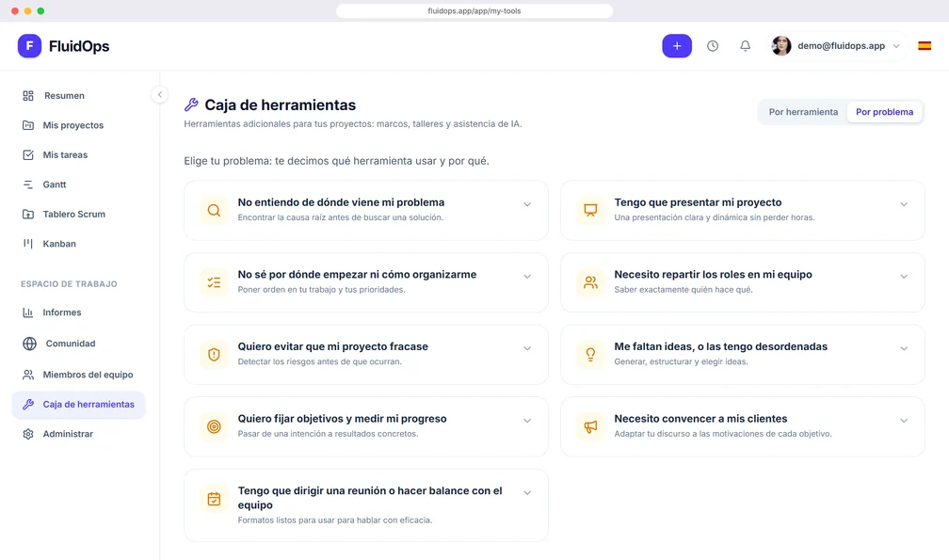Expand 'Necesito repartir los roles' chevron

click(904, 277)
